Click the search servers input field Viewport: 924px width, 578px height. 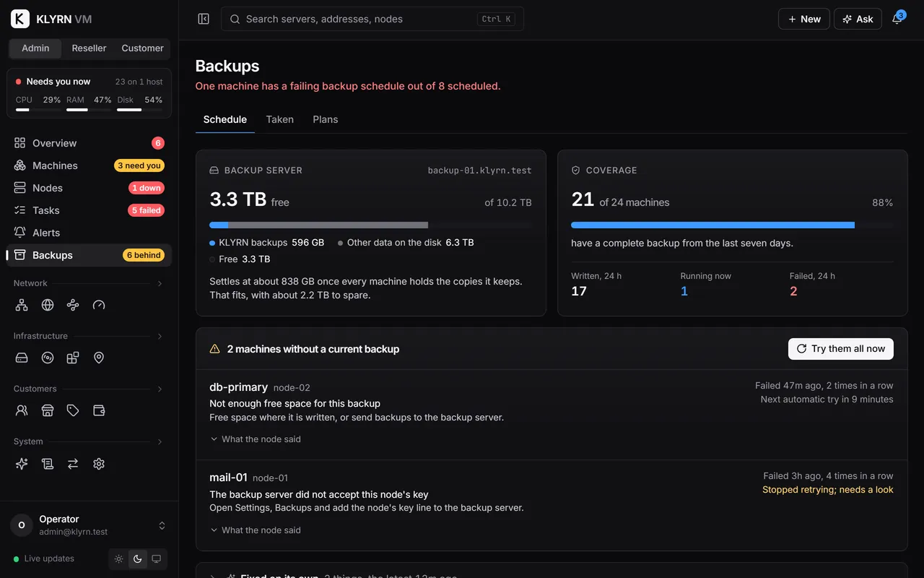(x=372, y=19)
